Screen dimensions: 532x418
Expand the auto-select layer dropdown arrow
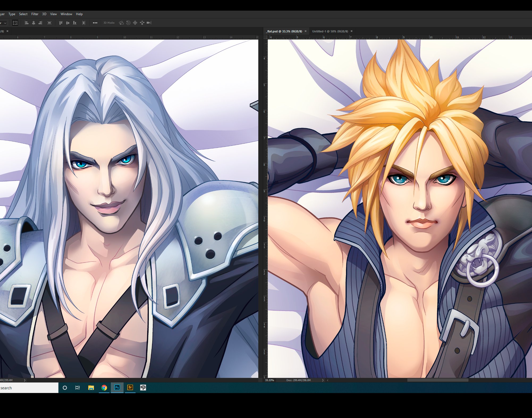(5, 23)
